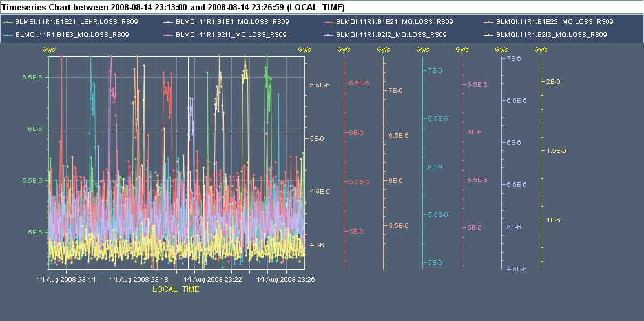Click the cream axis 4E-6 tick label

(x=317, y=245)
